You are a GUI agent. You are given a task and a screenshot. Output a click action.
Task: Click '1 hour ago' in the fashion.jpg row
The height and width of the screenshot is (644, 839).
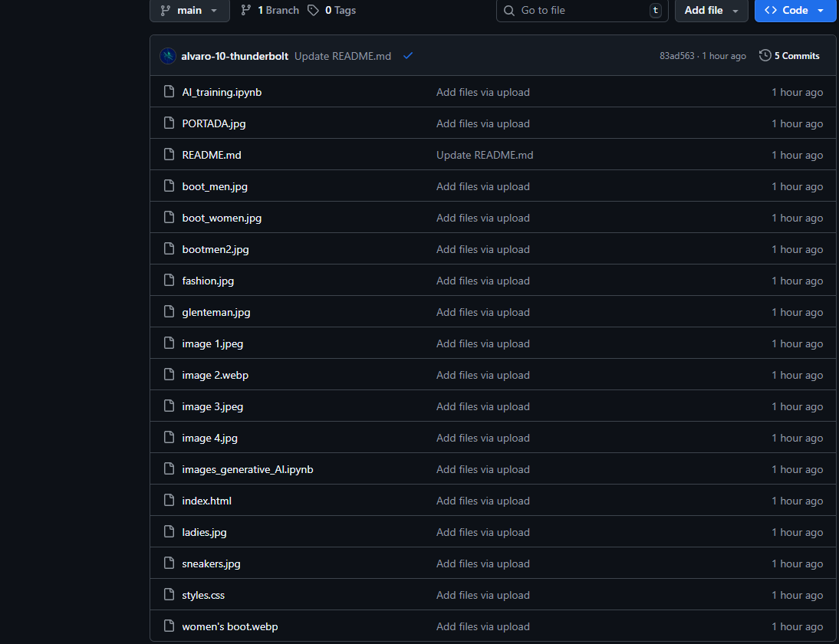798,281
